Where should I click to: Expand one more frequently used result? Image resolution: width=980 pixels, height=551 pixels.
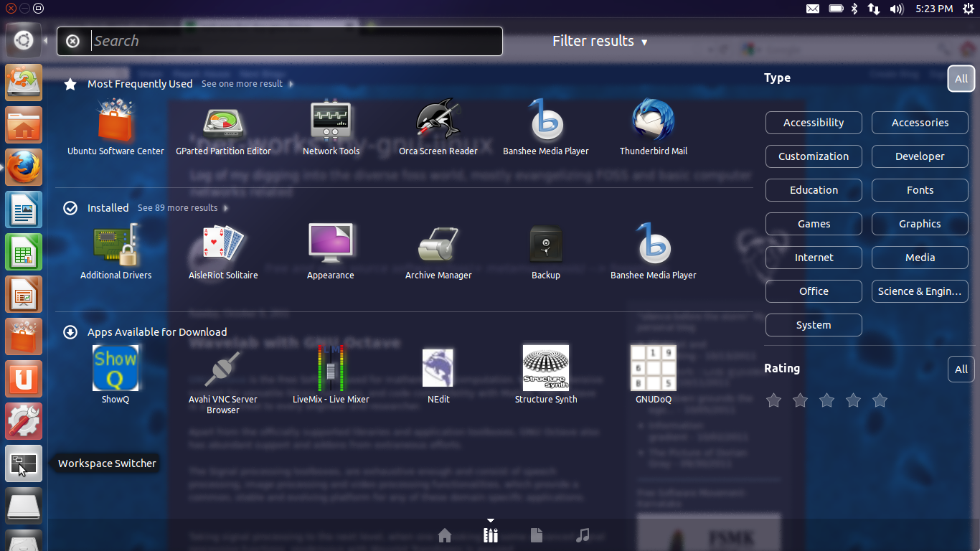(242, 83)
